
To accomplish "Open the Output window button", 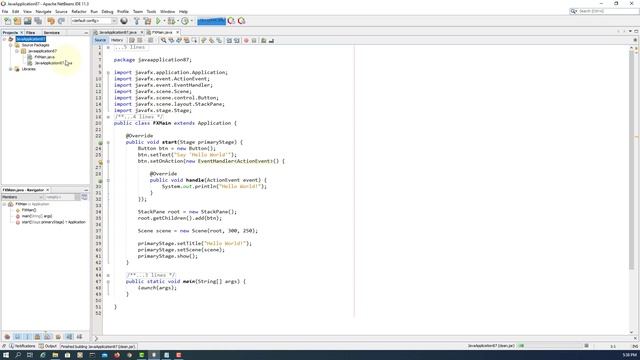I will (x=48, y=346).
